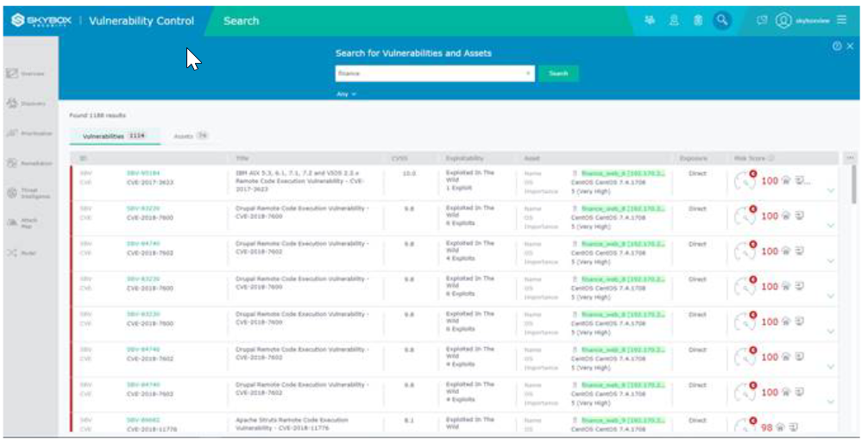The height and width of the screenshot is (443, 868).
Task: Open the Discovery section in sidebar
Action: [25, 103]
